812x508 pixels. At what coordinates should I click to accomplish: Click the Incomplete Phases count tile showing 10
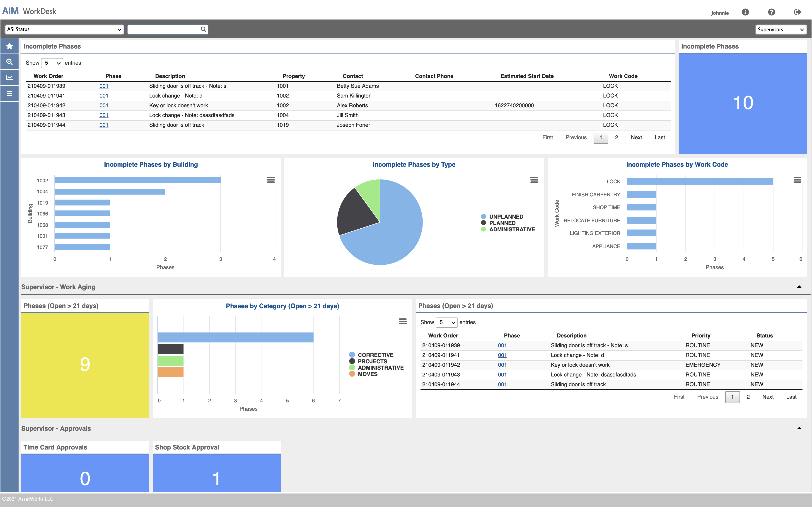click(x=742, y=103)
